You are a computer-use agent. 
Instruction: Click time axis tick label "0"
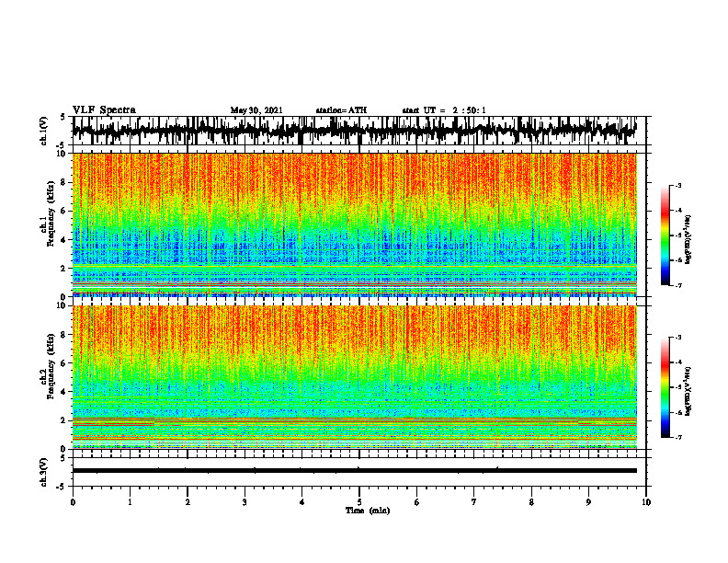pos(73,502)
